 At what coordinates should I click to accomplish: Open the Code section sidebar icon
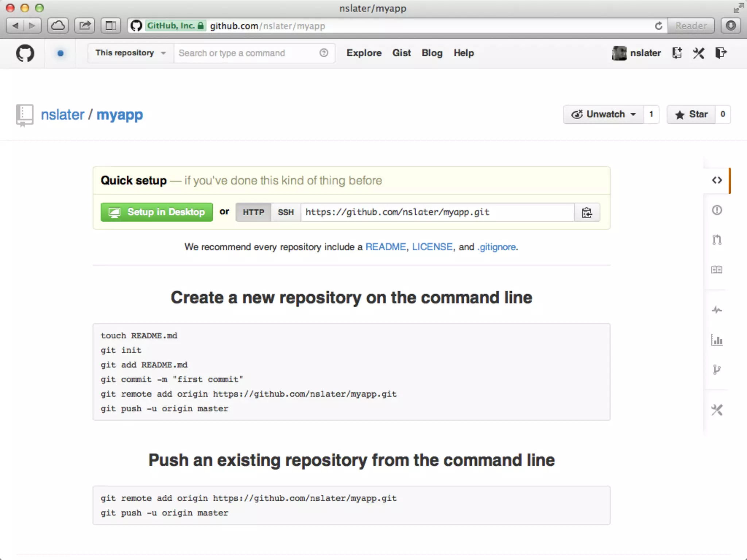pyautogui.click(x=717, y=180)
